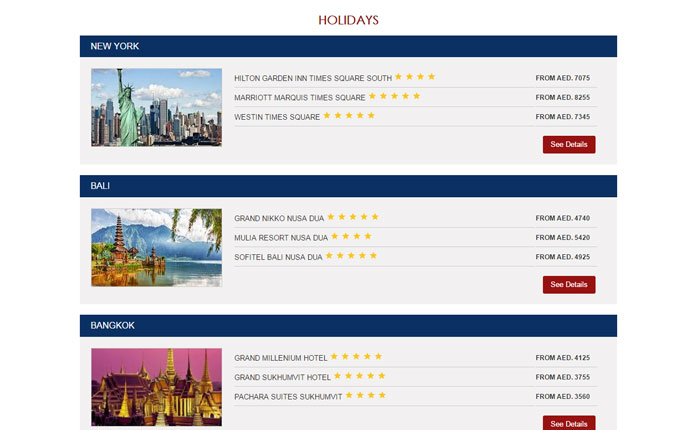Select the New York skyline thumbnail
Screen dimensions: 697x430
point(156,107)
